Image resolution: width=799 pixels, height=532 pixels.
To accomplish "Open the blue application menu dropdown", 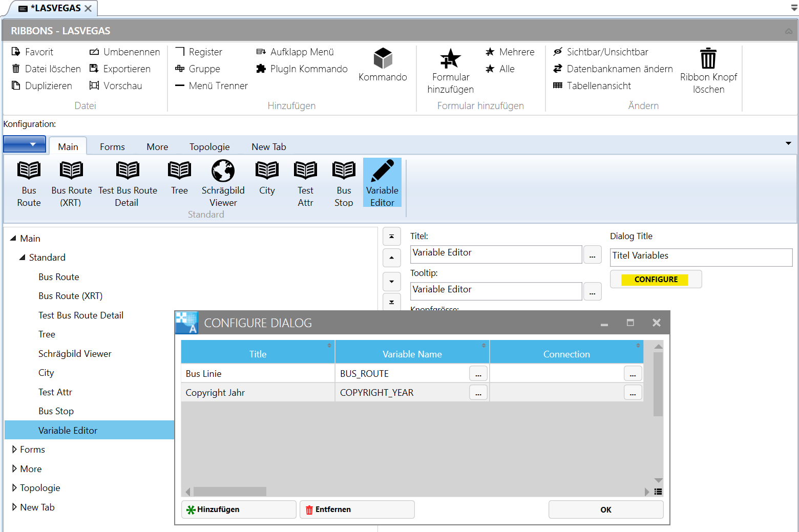I will pyautogui.click(x=25, y=144).
